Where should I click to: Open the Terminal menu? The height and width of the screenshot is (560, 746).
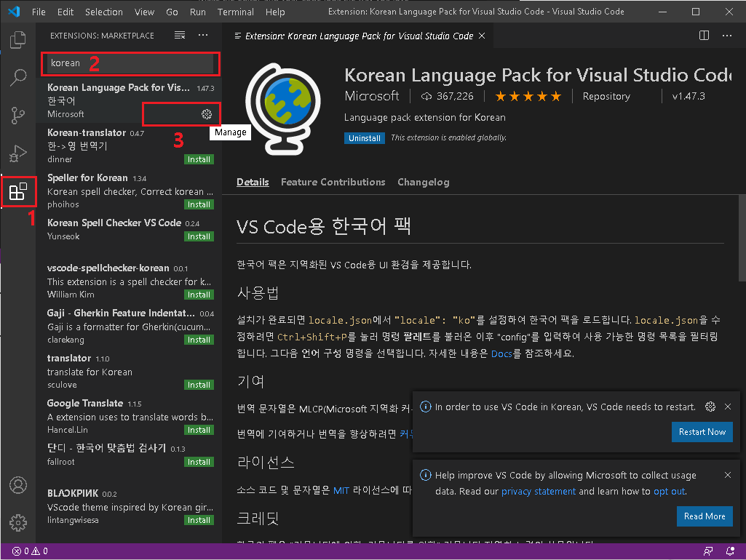pyautogui.click(x=236, y=12)
